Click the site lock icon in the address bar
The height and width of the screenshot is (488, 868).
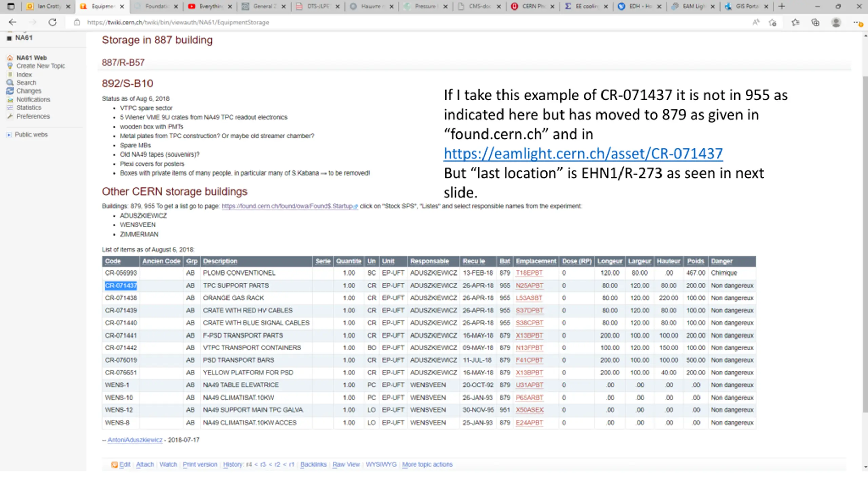77,22
